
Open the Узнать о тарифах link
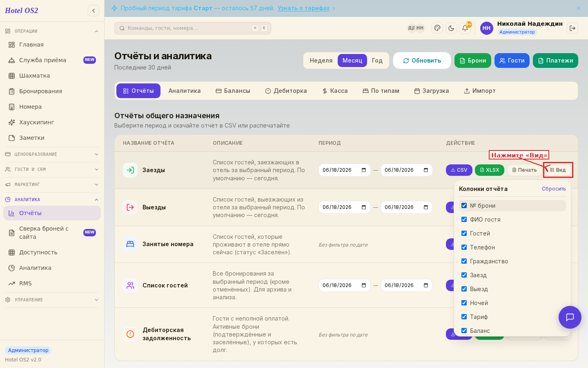[x=303, y=8]
